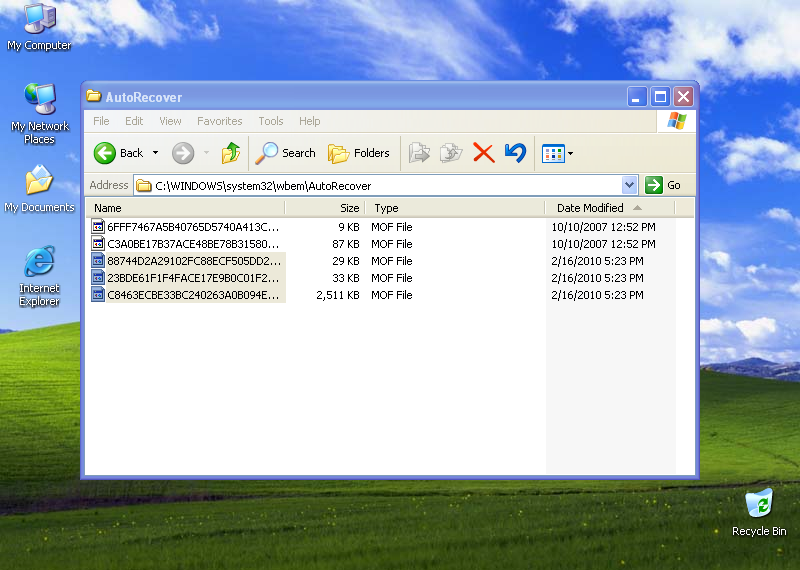This screenshot has width=800, height=570.
Task: Click the Go button
Action: (663, 185)
